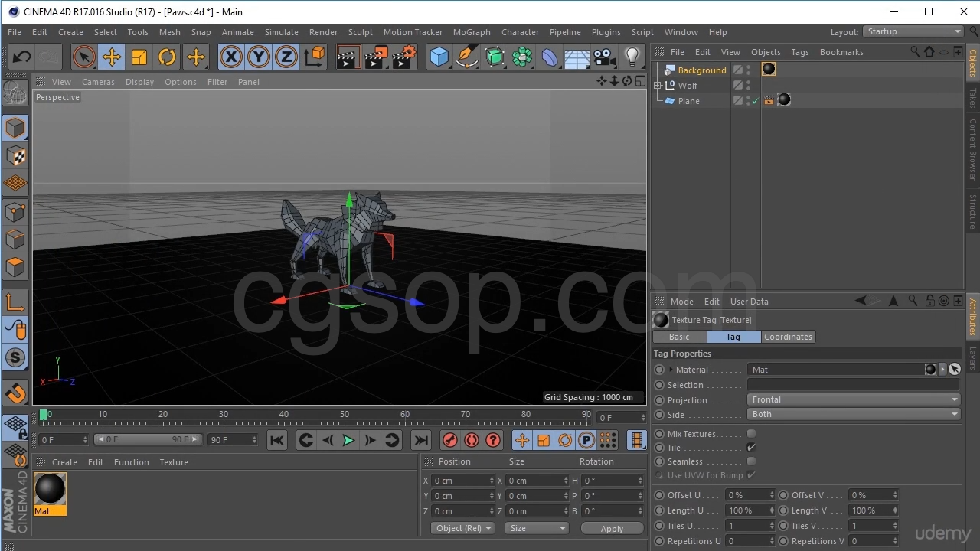Open the Projection dropdown set to Frontal

pos(853,399)
